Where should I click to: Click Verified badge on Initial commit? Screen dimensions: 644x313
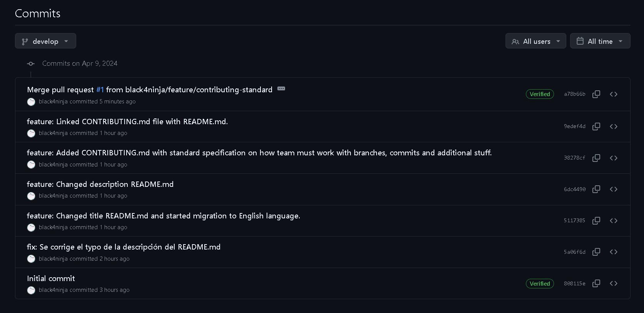click(540, 283)
